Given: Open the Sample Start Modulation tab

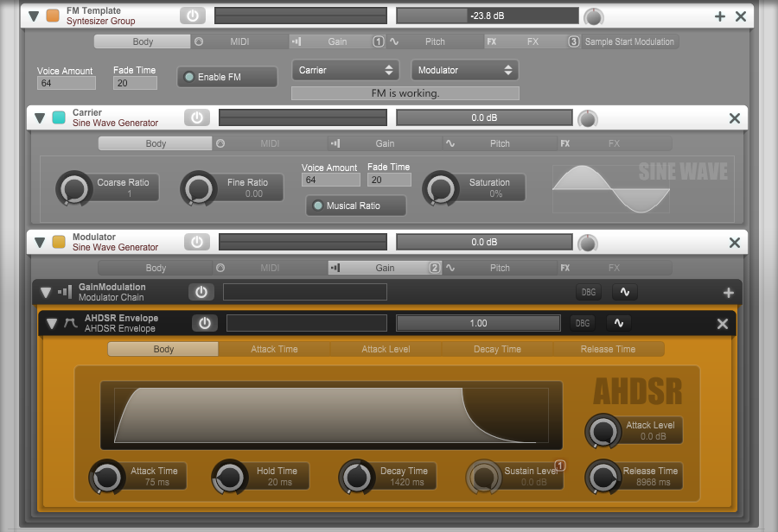Looking at the screenshot, I should click(629, 41).
